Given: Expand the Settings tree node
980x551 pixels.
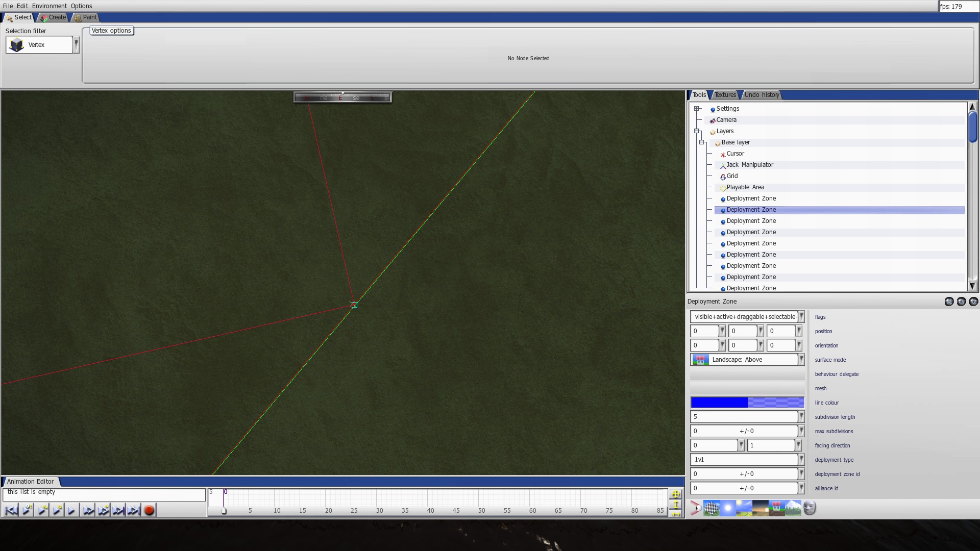Looking at the screenshot, I should pyautogui.click(x=697, y=109).
